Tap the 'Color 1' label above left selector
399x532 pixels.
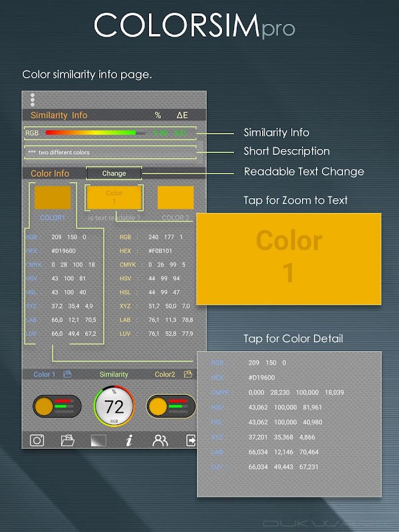pos(44,374)
